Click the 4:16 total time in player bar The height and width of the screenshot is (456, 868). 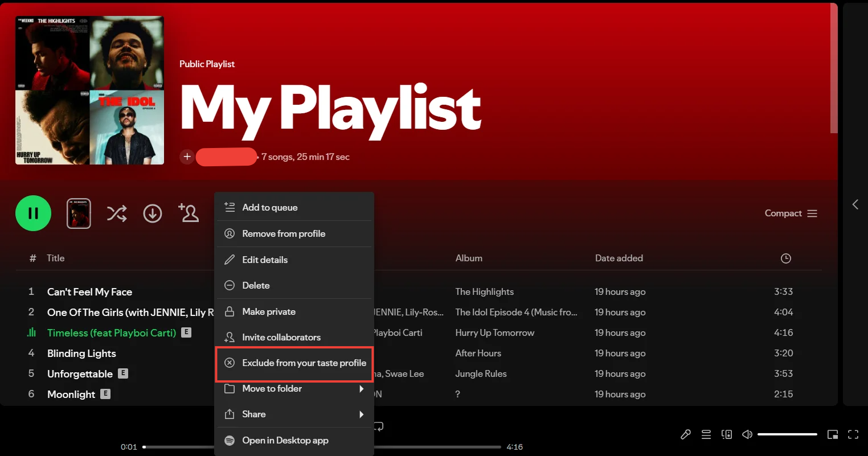tap(515, 447)
